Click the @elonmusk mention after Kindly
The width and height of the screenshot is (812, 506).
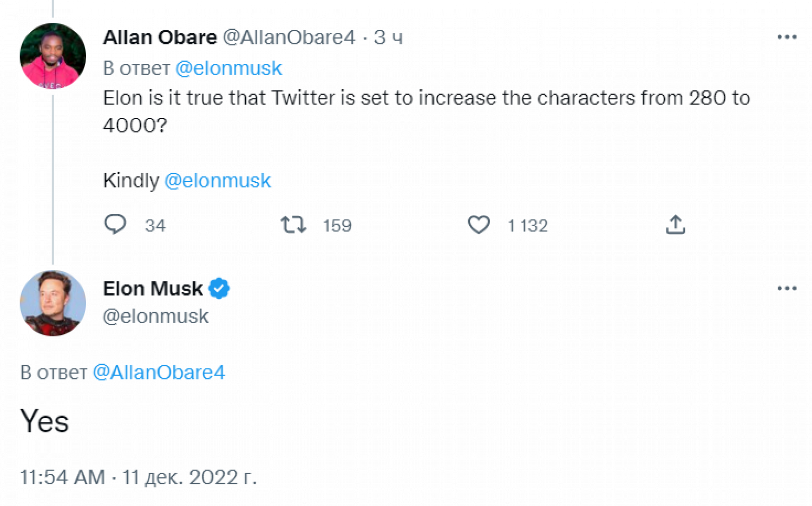tap(217, 180)
